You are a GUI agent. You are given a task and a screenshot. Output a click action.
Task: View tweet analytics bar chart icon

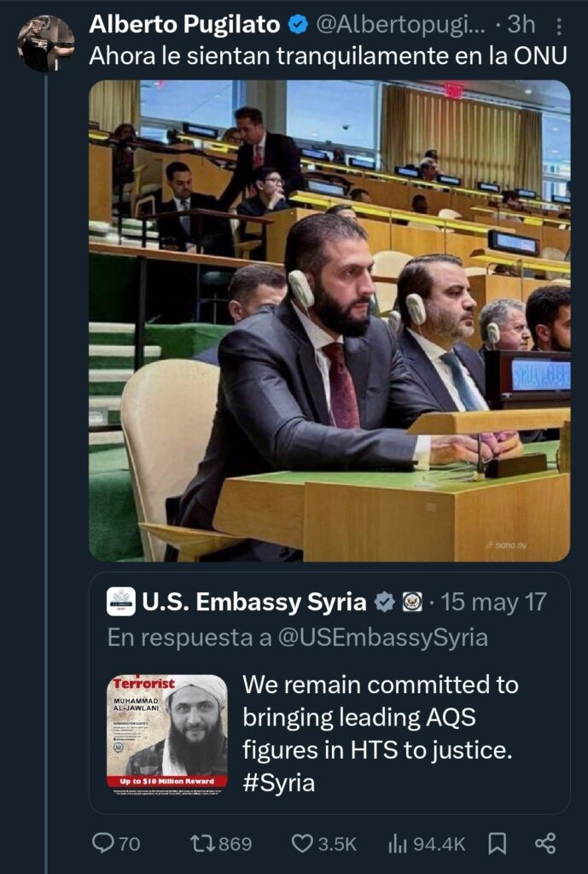[396, 843]
